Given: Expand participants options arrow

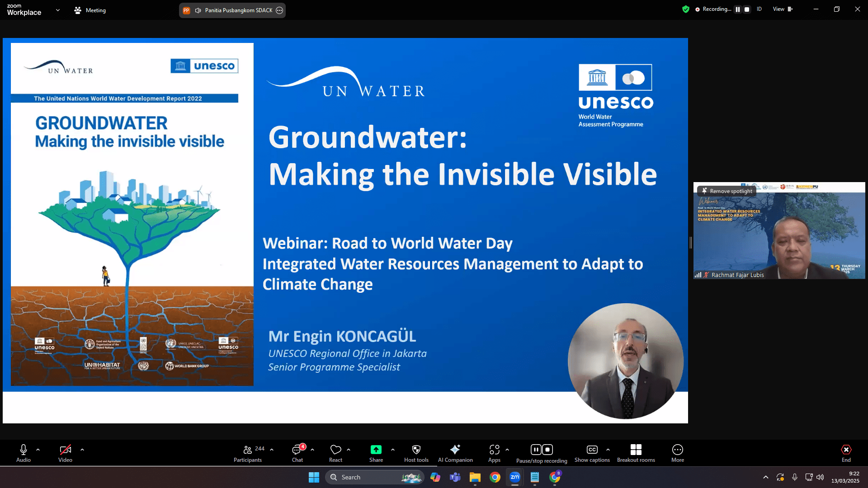Looking at the screenshot, I should tap(272, 450).
